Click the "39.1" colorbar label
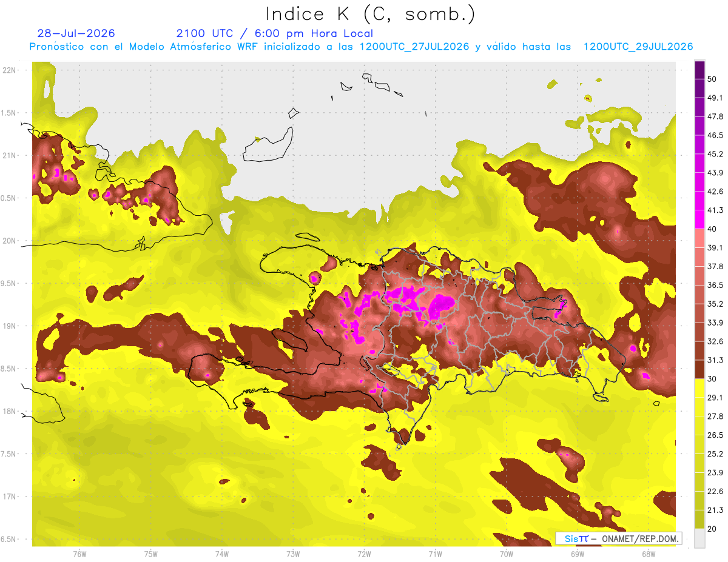This screenshot has height=562, width=728. coord(716,248)
